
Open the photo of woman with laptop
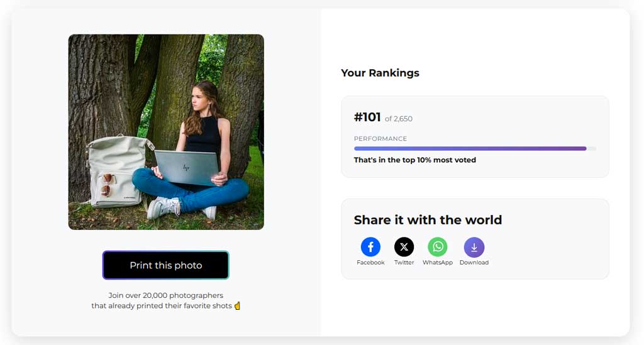coord(166,132)
